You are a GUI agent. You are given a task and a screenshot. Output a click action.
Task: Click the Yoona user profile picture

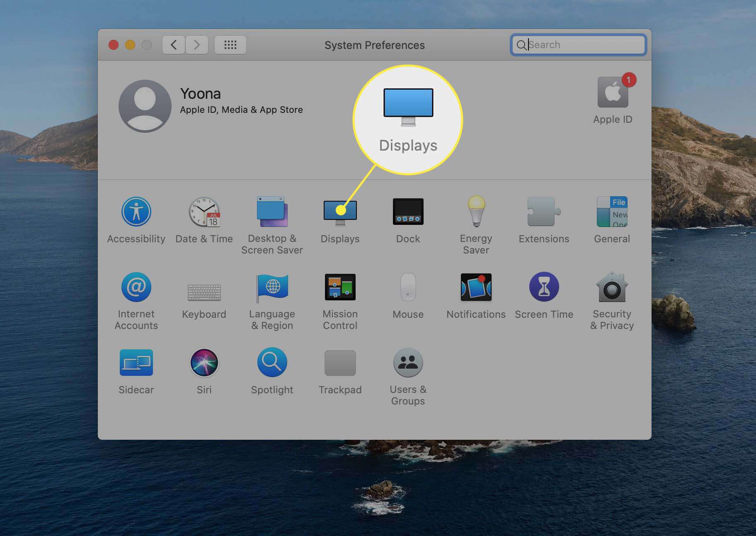145,106
